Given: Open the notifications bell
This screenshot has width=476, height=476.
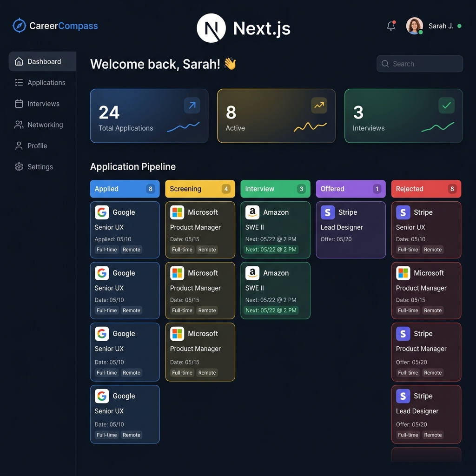Looking at the screenshot, I should click(x=391, y=26).
